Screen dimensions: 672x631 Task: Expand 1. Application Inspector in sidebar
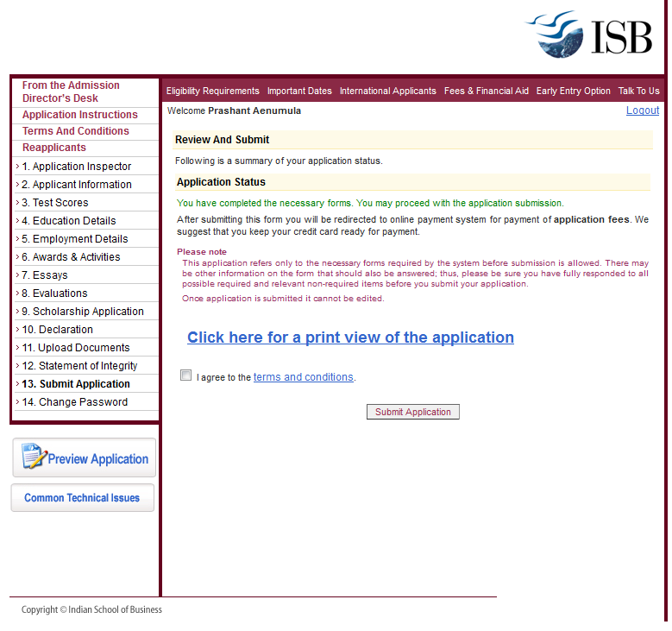pos(77,167)
